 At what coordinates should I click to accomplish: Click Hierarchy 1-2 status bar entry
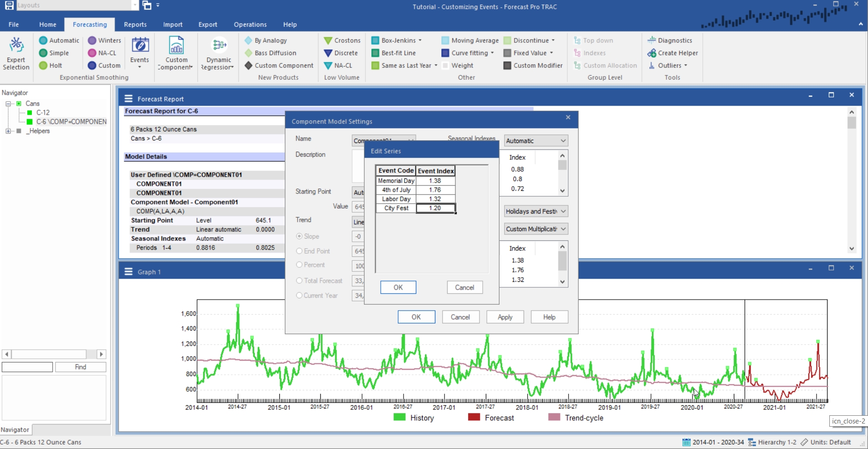point(772,442)
